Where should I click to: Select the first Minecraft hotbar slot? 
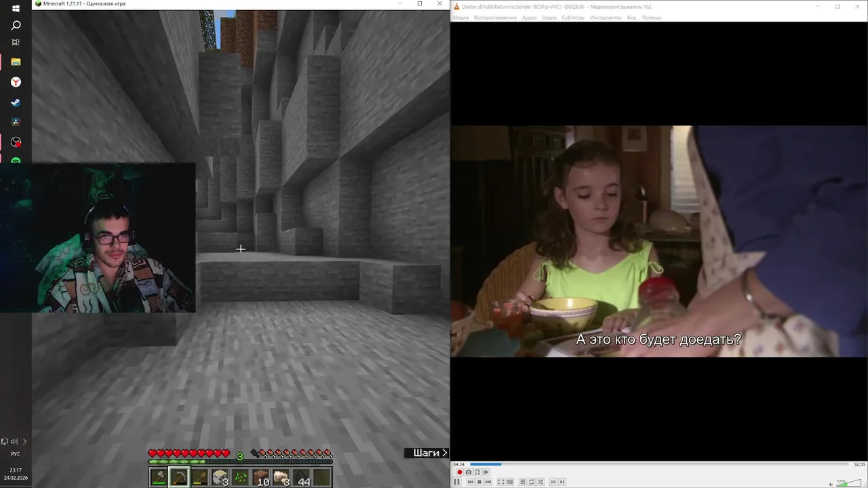159,478
